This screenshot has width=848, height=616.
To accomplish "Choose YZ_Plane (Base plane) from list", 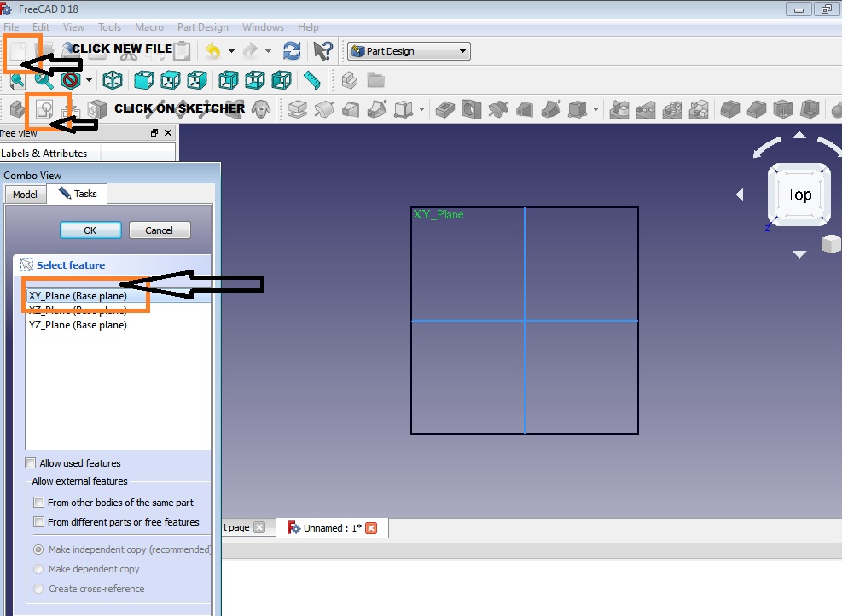I will [78, 325].
